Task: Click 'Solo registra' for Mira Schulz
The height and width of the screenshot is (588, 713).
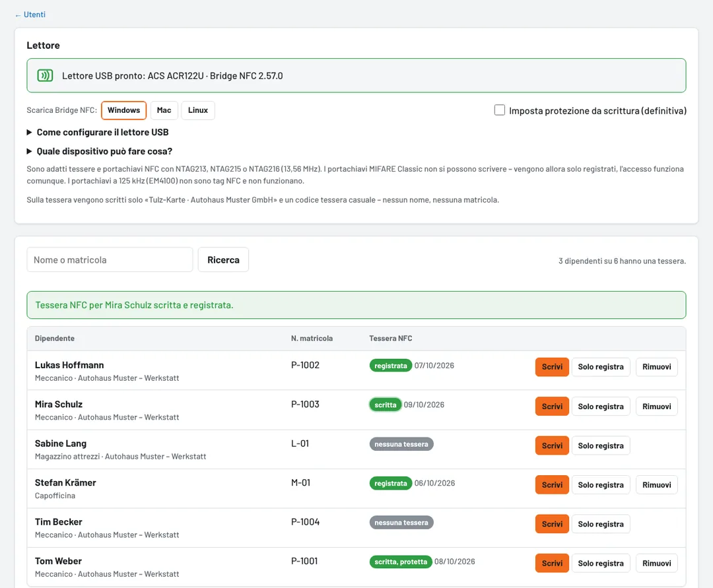Action: 601,407
